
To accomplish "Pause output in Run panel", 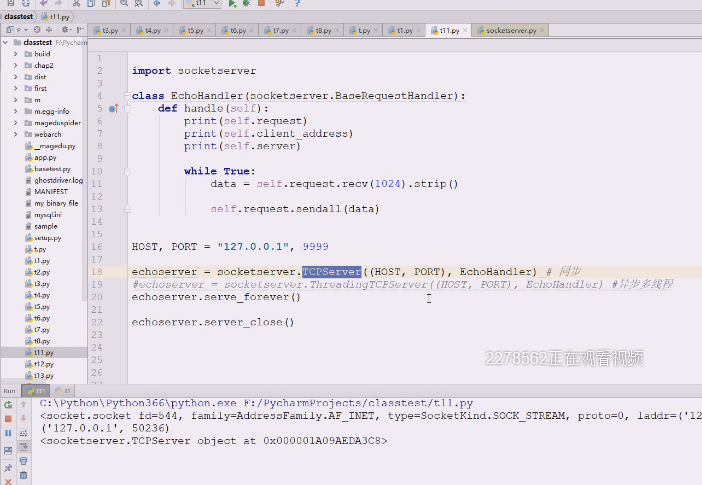I will pyautogui.click(x=8, y=433).
